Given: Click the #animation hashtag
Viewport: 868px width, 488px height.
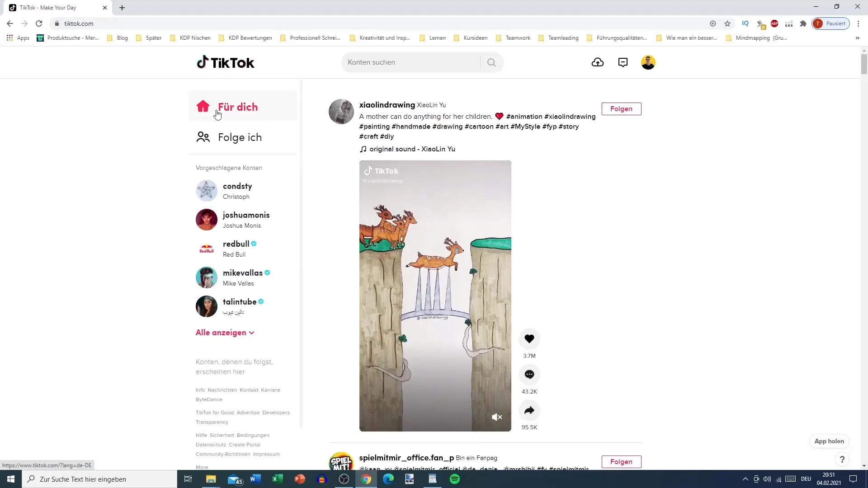Looking at the screenshot, I should pos(524,117).
